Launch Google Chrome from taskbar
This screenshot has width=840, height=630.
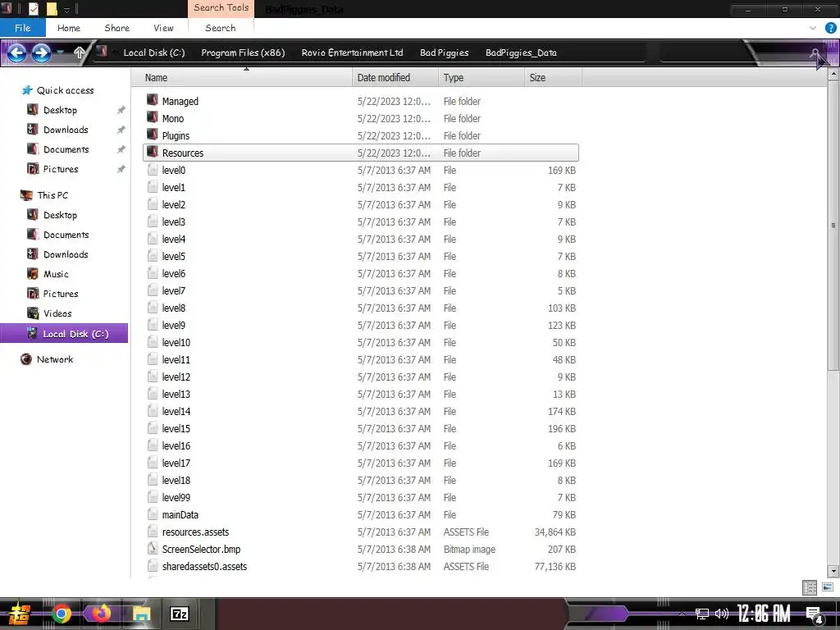pos(61,614)
